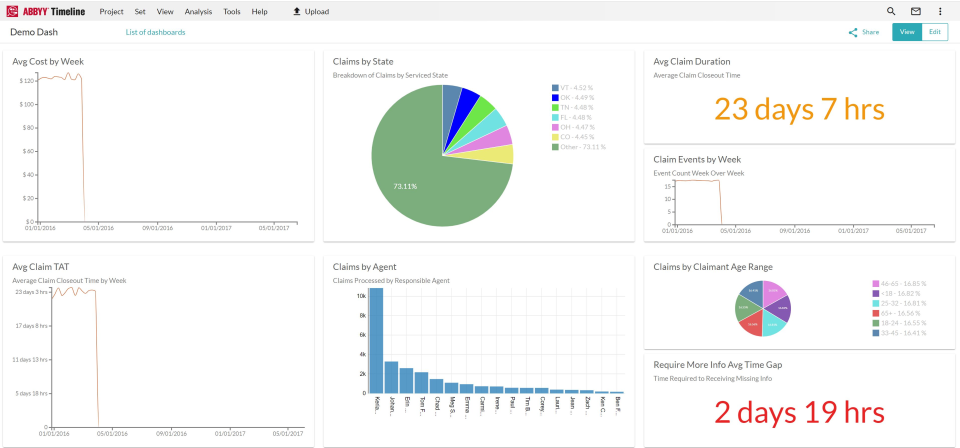Open the mail envelope icon

(x=916, y=11)
